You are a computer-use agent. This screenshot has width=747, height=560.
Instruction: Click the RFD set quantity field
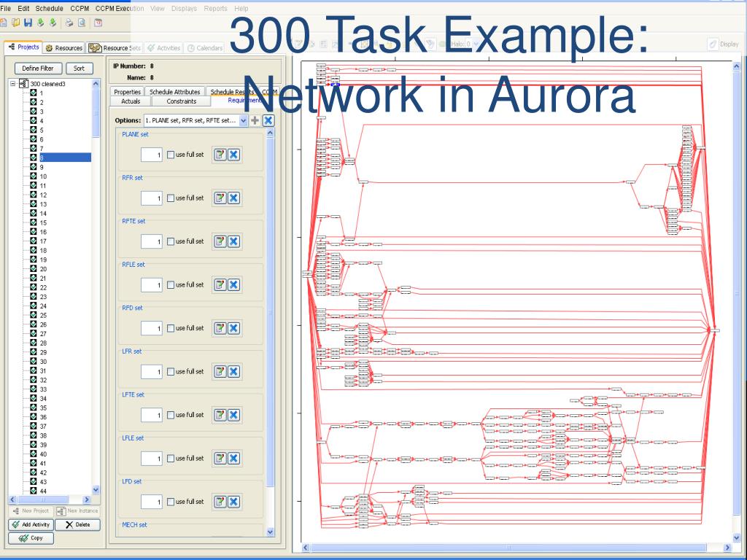pos(152,328)
